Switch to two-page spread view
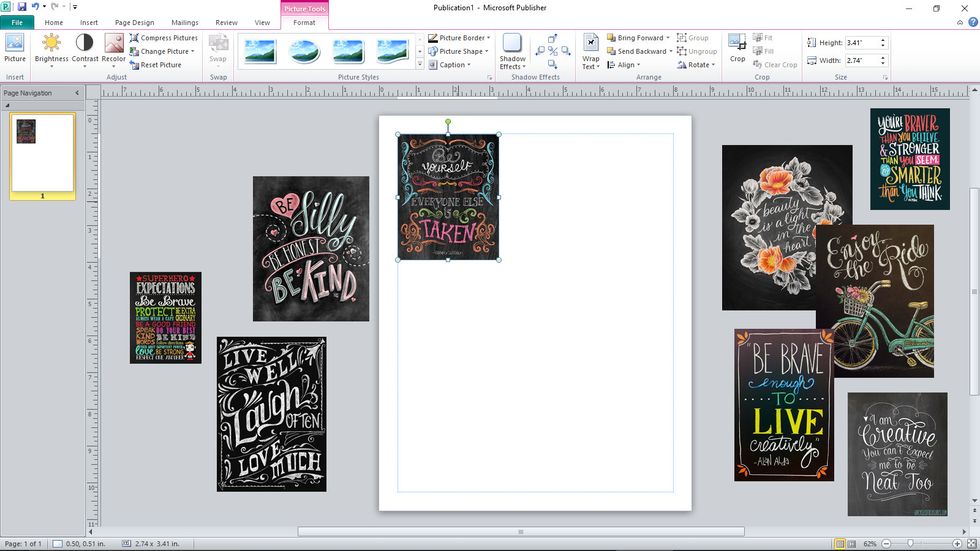The height and width of the screenshot is (551, 980). point(851,544)
